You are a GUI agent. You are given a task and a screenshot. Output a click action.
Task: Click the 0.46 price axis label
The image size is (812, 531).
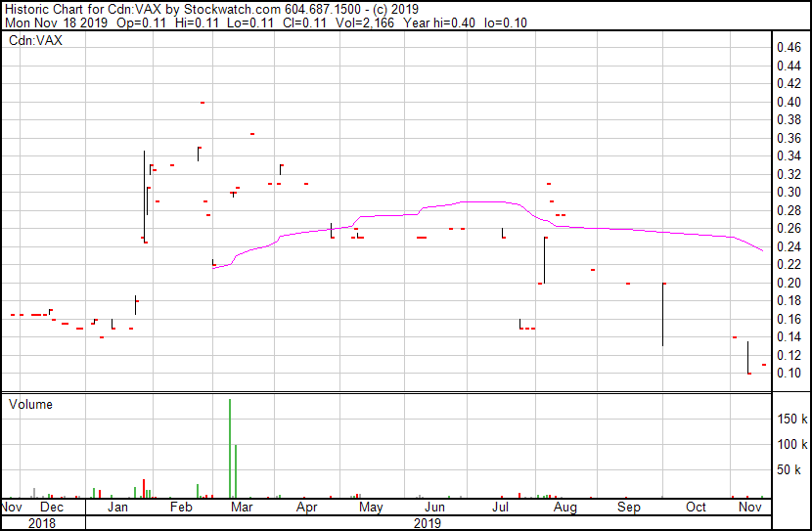(789, 48)
